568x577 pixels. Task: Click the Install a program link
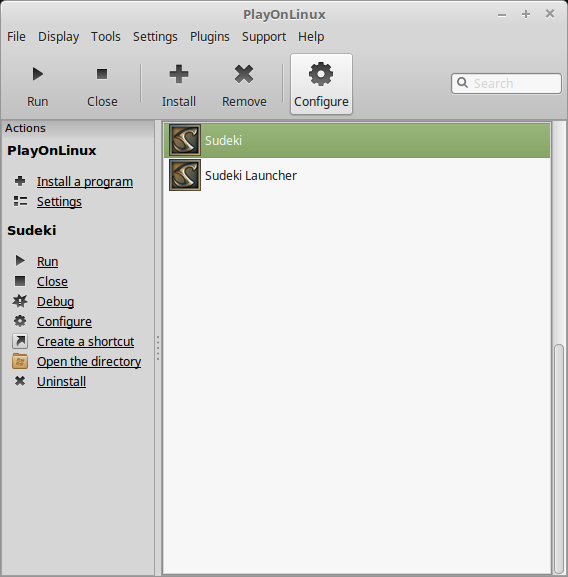click(x=85, y=181)
